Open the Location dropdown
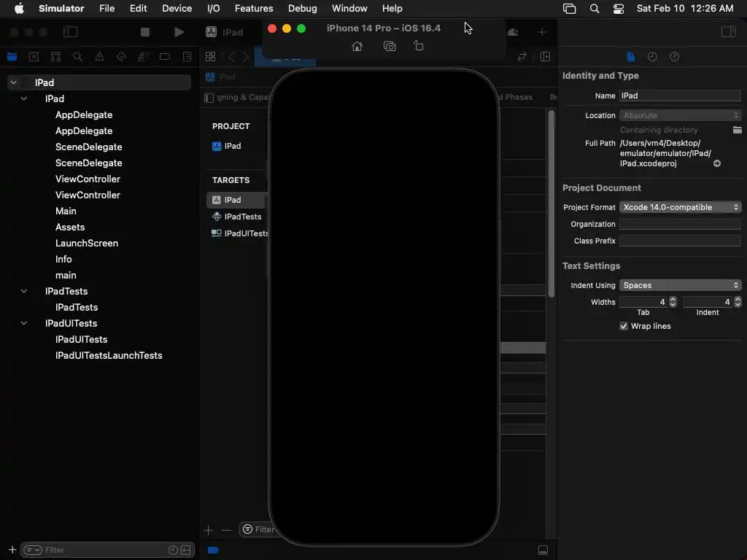The width and height of the screenshot is (747, 560). pyautogui.click(x=680, y=115)
